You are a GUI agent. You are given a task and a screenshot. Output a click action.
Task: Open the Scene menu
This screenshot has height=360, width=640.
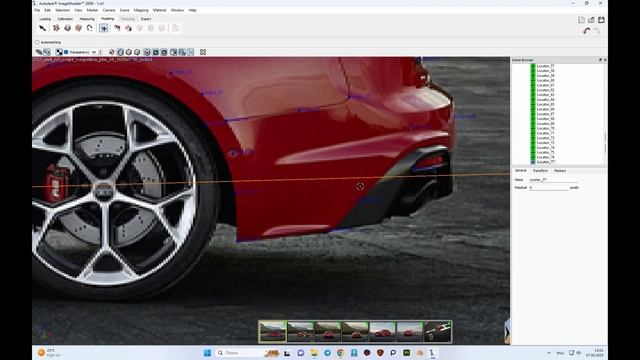pos(124,10)
